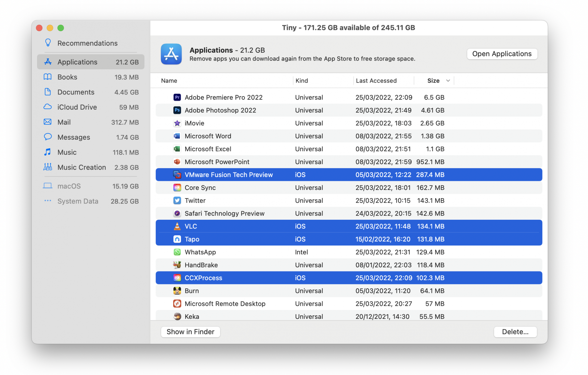Viewport: 588px width, 375px height.
Task: Click the iMovie star icon
Action: (177, 123)
